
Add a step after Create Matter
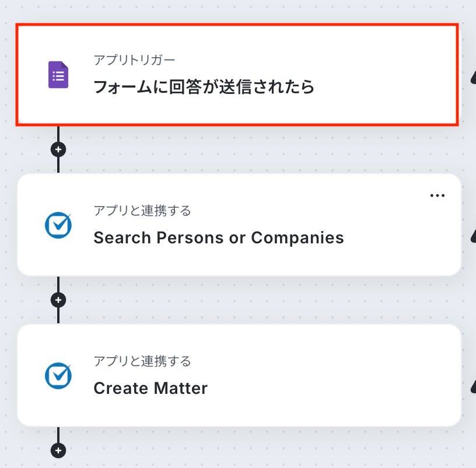point(58,450)
